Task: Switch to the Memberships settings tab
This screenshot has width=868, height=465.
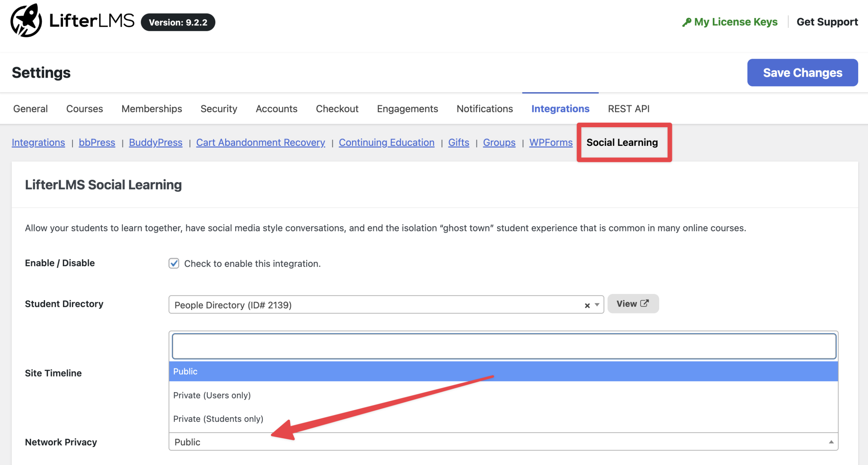Action: (152, 109)
